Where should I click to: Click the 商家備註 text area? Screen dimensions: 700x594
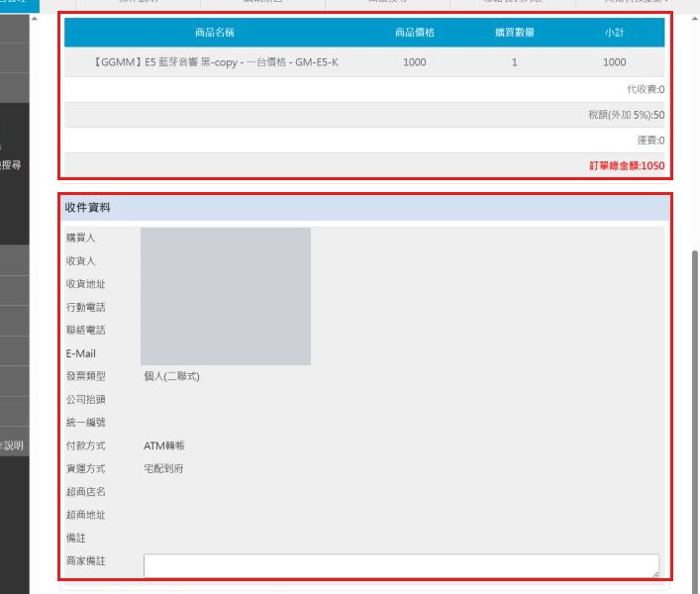point(401,565)
